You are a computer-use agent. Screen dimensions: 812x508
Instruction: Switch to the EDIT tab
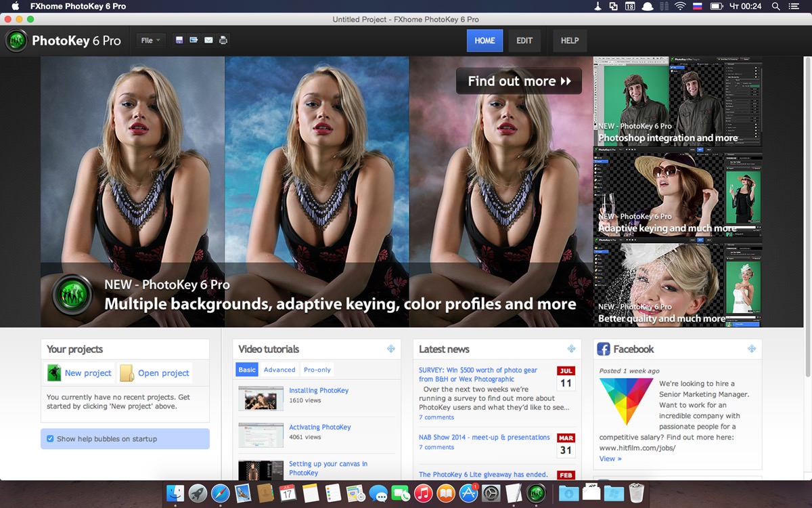click(524, 41)
